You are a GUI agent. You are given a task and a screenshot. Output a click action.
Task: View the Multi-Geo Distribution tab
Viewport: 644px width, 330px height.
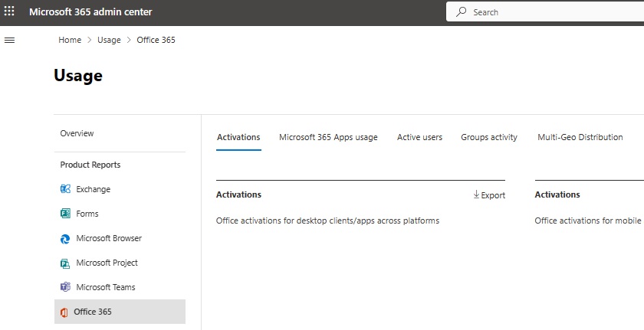pos(580,137)
